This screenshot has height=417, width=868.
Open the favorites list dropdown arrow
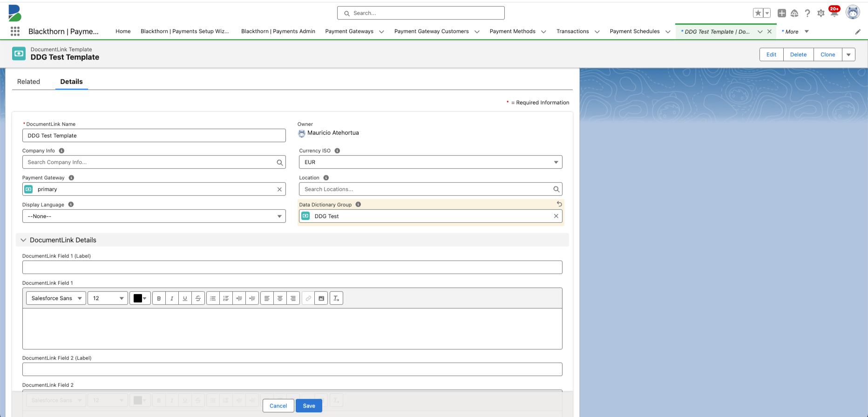click(767, 13)
